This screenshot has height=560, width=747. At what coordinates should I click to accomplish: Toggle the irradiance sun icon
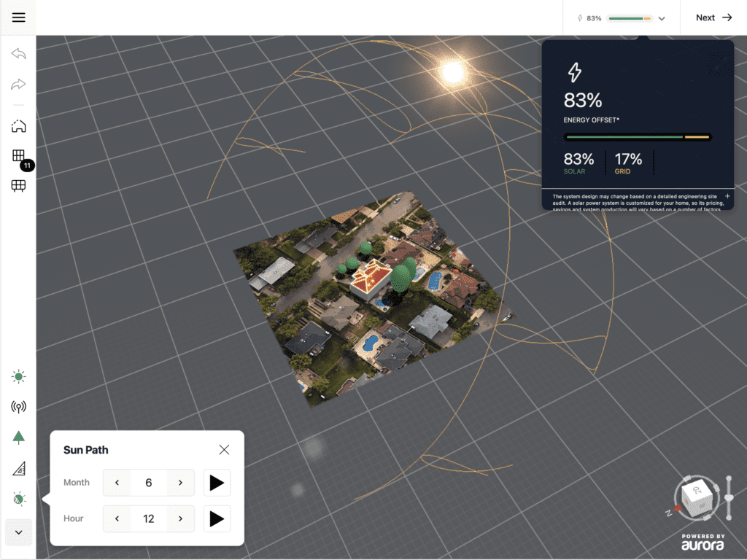pos(18,377)
